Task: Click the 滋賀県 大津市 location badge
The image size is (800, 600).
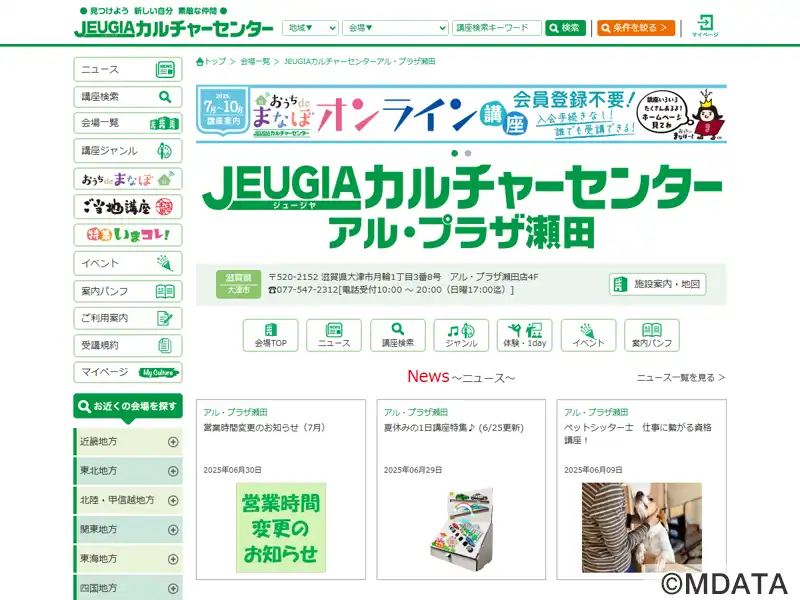Action: (x=238, y=284)
